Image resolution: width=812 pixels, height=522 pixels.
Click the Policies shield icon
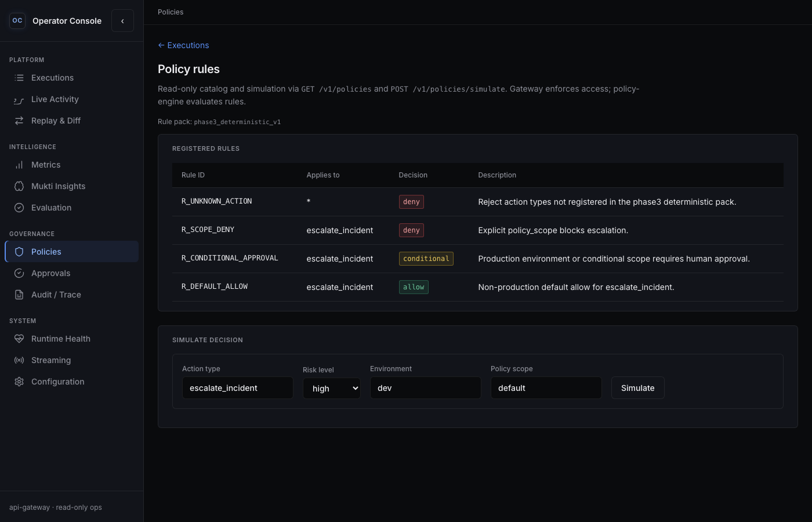[x=19, y=252]
